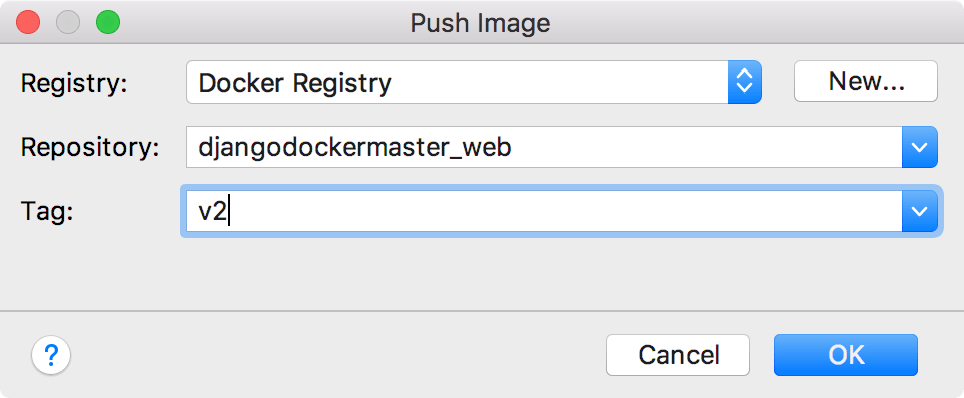Focus the djangodockermaster_web repository field
Image resolution: width=964 pixels, height=398 pixels.
click(544, 147)
